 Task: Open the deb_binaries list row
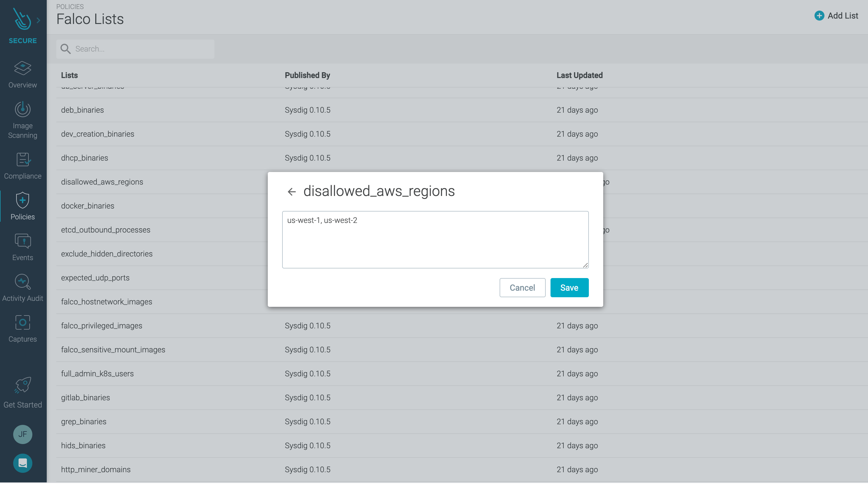click(462, 110)
